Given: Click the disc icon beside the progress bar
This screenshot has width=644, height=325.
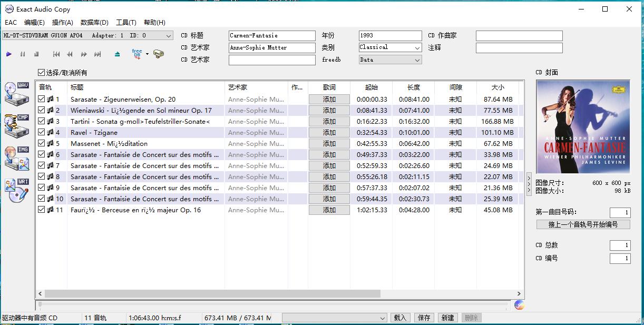Looking at the screenshot, I should pyautogui.click(x=519, y=305).
